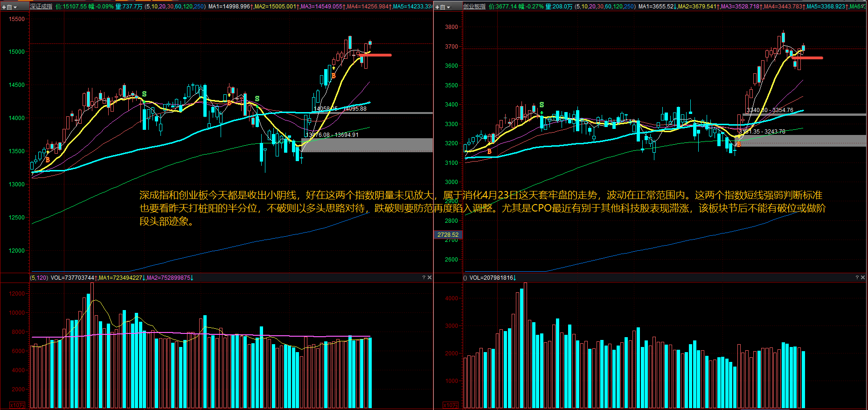Open the 创业板指 chart's add-to-watchlist dropdown
Viewport: 868px width, 410px height.
pos(443,7)
